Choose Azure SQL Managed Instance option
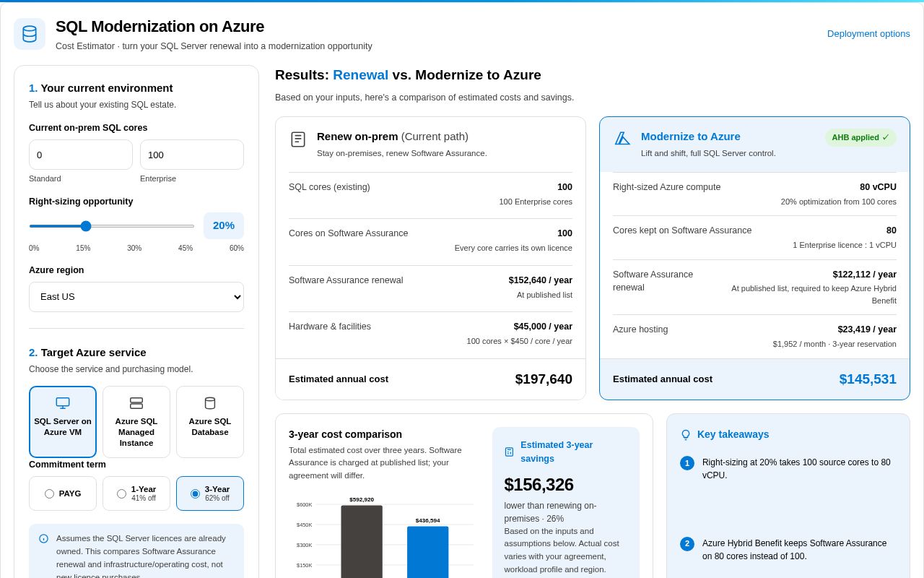The width and height of the screenshot is (924, 578). [x=136, y=422]
